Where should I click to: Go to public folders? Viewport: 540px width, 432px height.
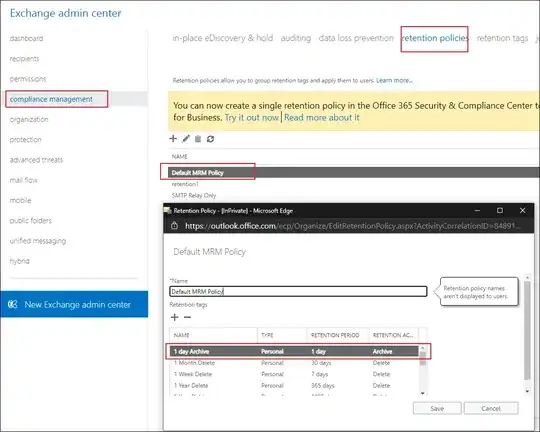(31, 221)
